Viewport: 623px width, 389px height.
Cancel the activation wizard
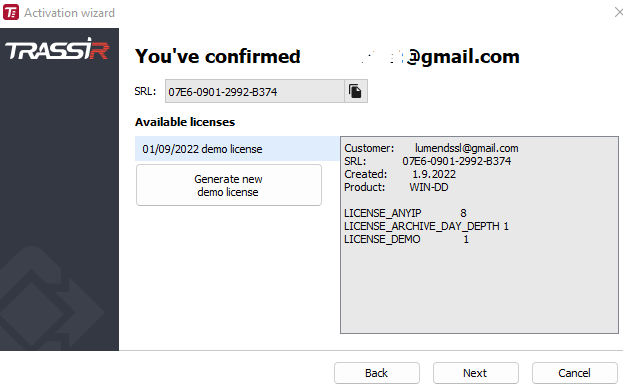[575, 373]
